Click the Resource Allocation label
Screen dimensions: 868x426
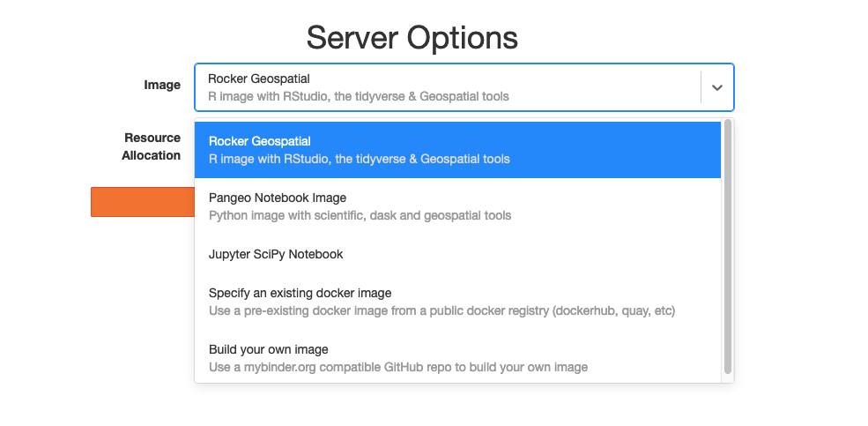[151, 146]
